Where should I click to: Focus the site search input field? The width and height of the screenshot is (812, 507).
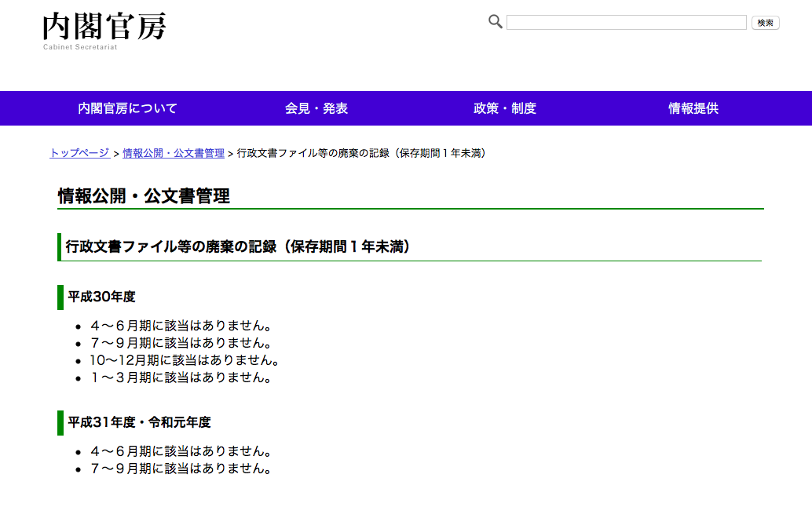[x=626, y=22]
